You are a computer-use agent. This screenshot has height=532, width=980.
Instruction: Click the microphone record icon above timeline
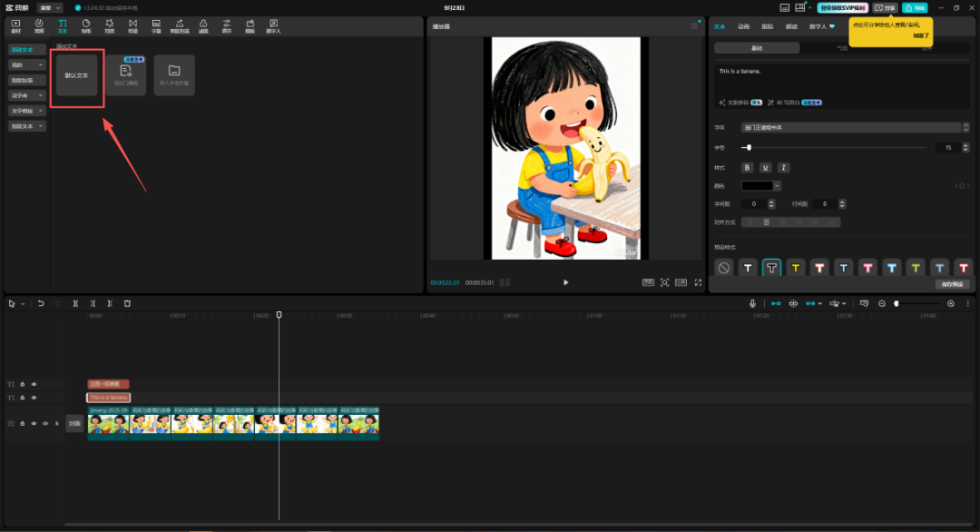click(752, 303)
